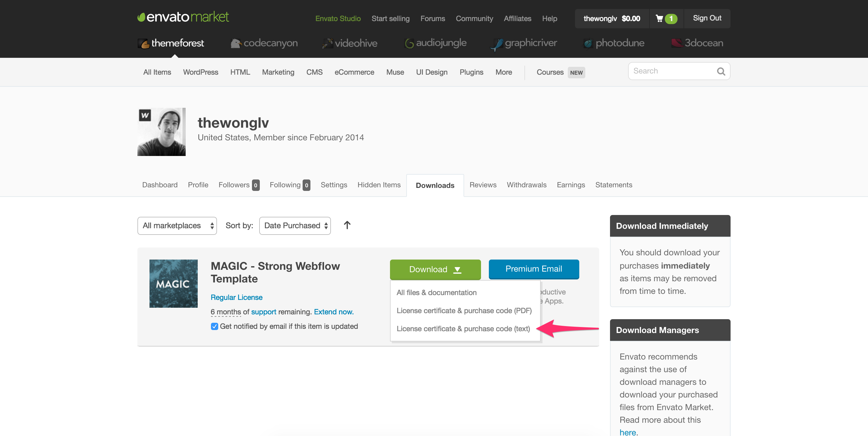Click the Extend now link

pyautogui.click(x=334, y=312)
